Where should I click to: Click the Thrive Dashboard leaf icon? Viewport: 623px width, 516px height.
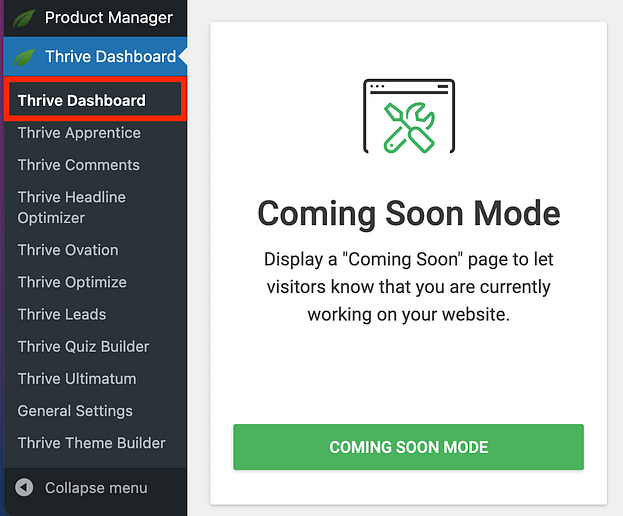[x=24, y=58]
